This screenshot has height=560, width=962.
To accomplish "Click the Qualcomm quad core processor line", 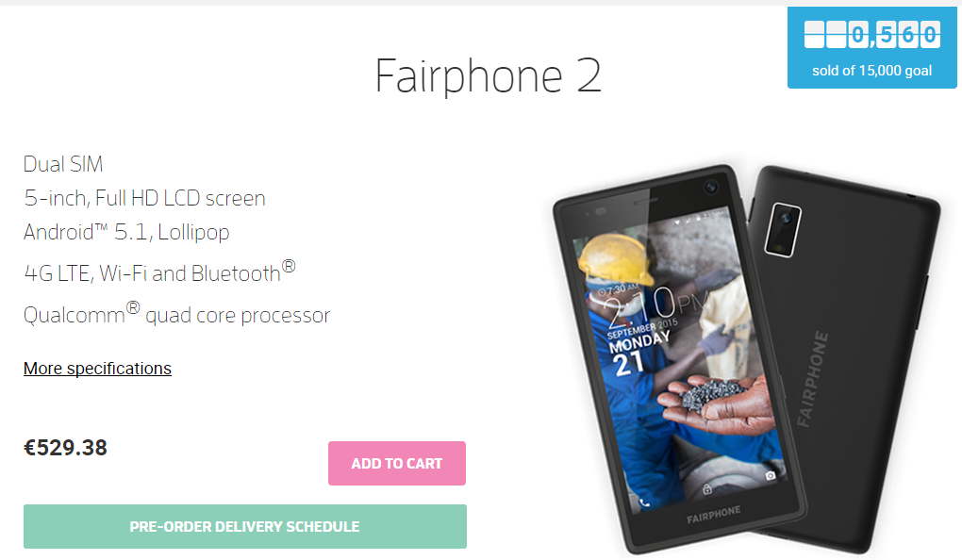I will coord(176,313).
